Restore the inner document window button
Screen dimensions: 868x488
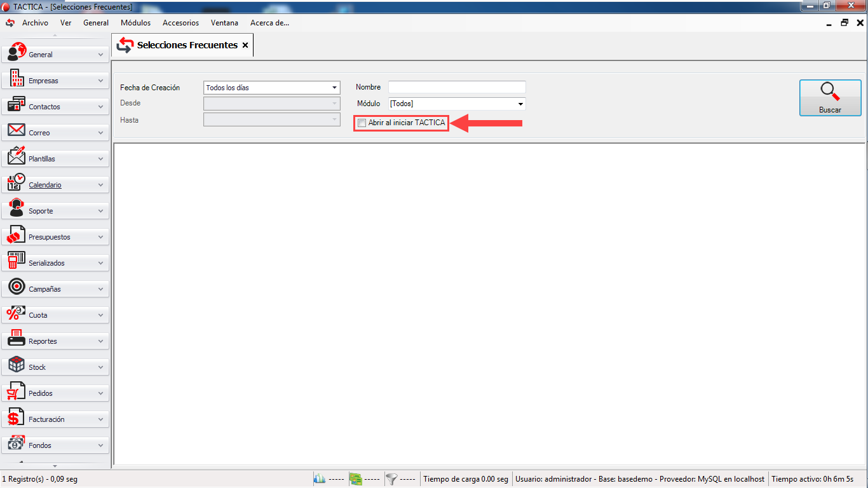[x=844, y=23]
